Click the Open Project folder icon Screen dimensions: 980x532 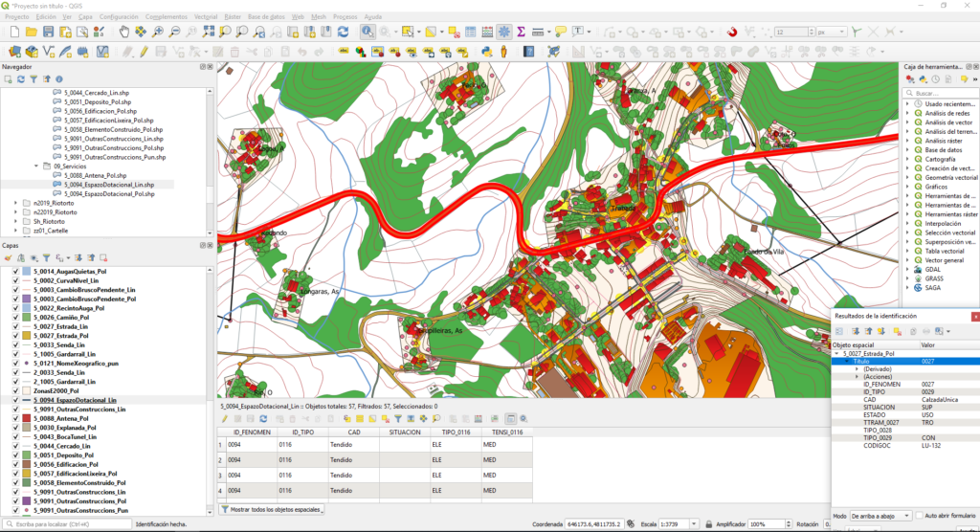[32, 32]
